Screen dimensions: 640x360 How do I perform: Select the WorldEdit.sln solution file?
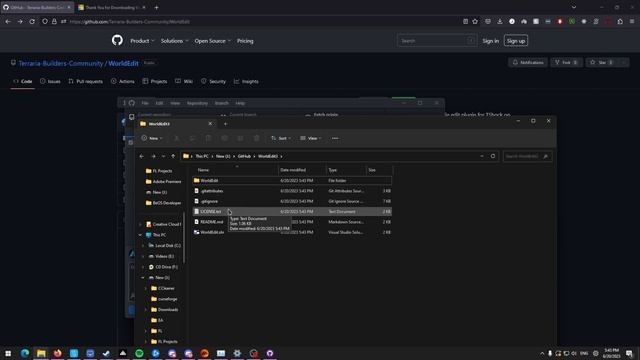[292, 232]
